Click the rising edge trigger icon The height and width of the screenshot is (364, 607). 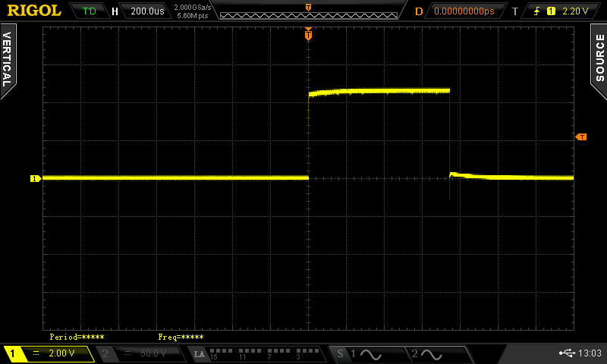click(x=536, y=11)
